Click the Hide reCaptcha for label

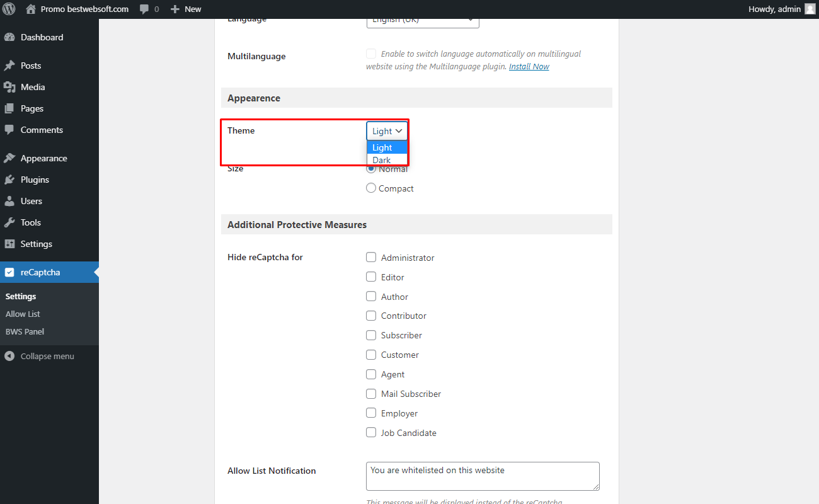pyautogui.click(x=265, y=257)
